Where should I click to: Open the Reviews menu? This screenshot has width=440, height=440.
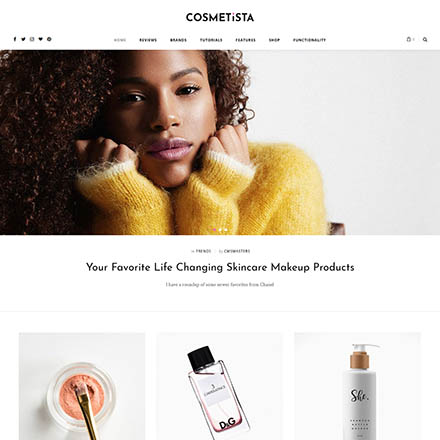pyautogui.click(x=148, y=40)
